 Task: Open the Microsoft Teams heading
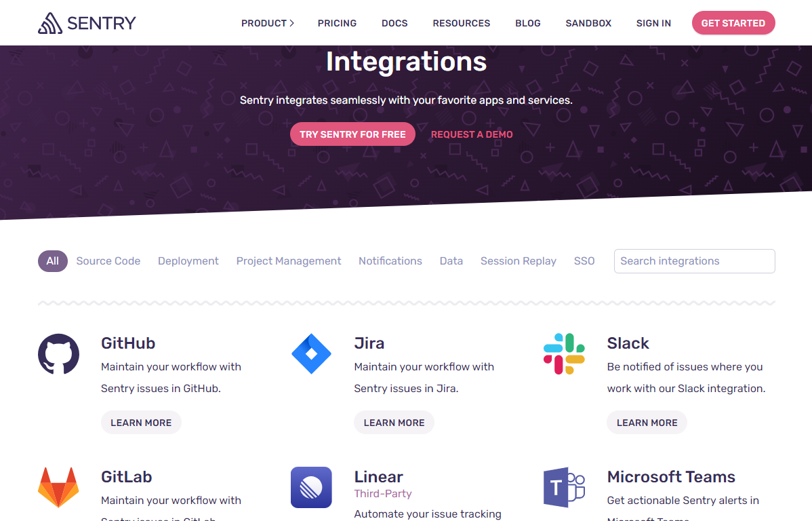(671, 477)
